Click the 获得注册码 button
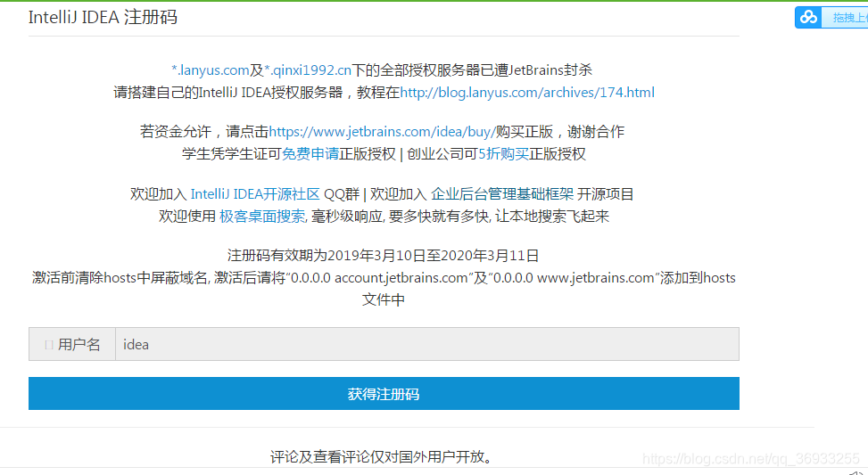Screen dimensions: 868x475 pos(384,394)
